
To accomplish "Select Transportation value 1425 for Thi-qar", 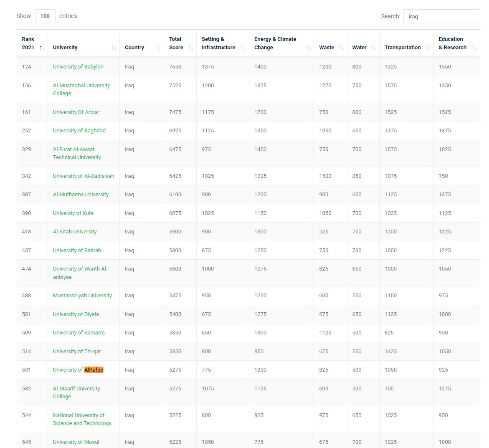I will [390, 352].
